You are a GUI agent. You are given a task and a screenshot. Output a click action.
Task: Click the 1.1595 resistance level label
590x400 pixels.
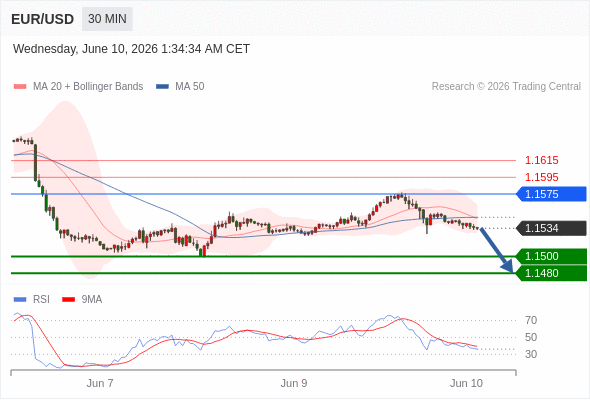541,177
